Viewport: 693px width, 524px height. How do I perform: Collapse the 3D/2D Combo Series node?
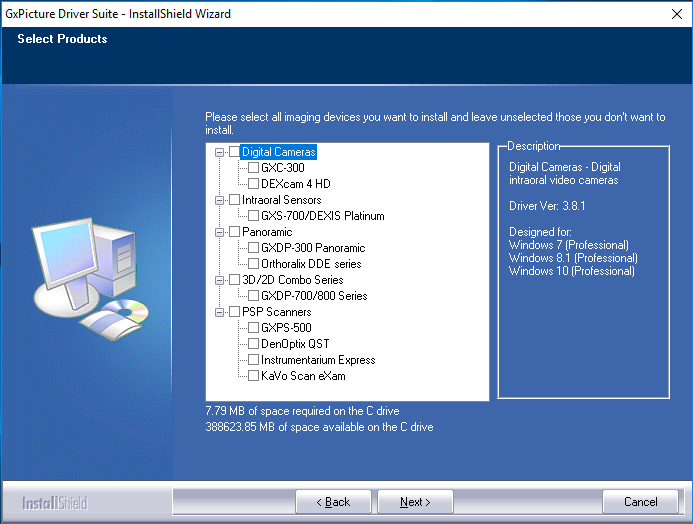click(219, 280)
